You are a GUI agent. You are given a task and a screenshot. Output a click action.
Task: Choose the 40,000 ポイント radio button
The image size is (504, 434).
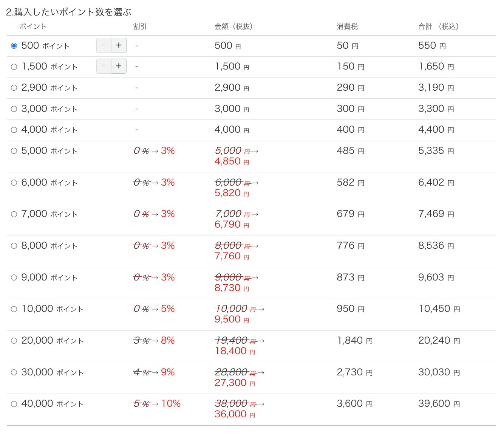[x=14, y=404]
